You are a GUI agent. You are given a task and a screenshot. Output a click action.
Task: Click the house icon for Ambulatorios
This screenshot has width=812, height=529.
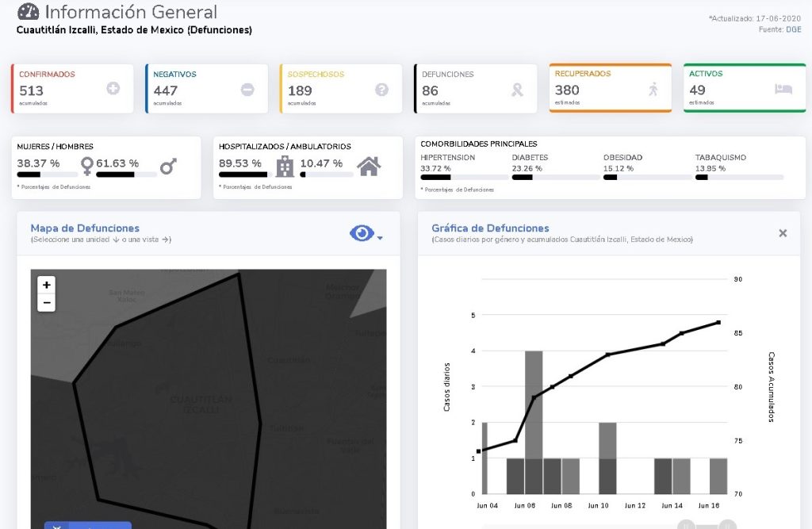pyautogui.click(x=368, y=166)
